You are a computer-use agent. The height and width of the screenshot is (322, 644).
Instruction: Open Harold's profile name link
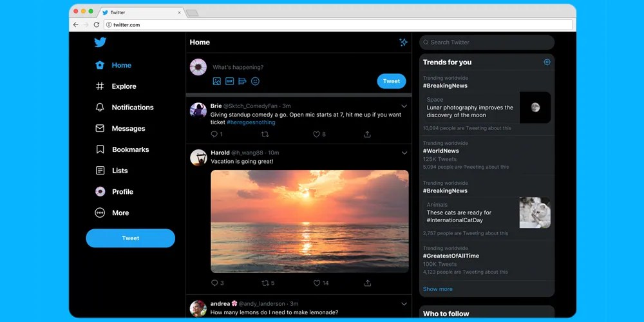tap(220, 153)
